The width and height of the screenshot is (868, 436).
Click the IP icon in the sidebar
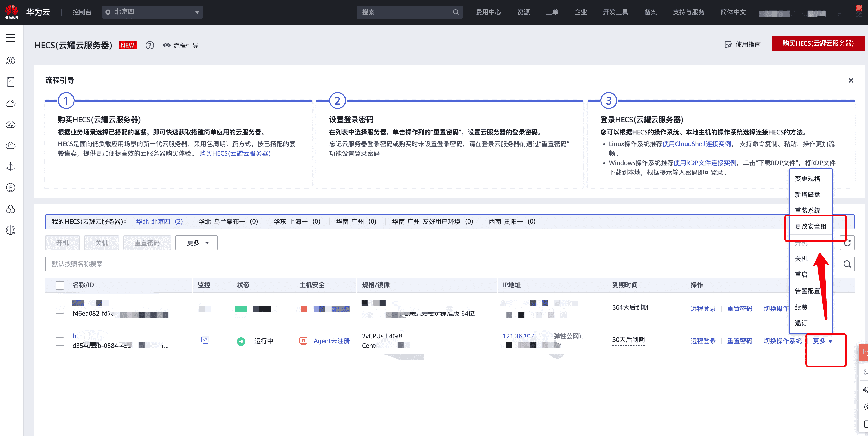tap(10, 188)
